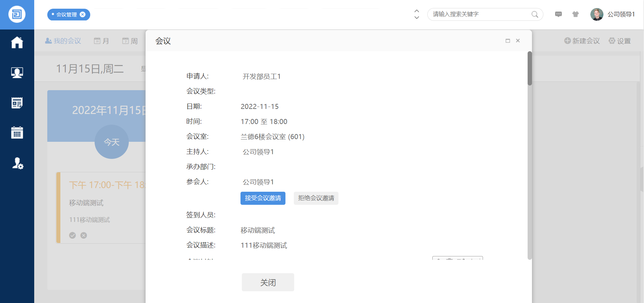This screenshot has width=644, height=303.
Task: Click the magnifier search icon
Action: pos(535,14)
